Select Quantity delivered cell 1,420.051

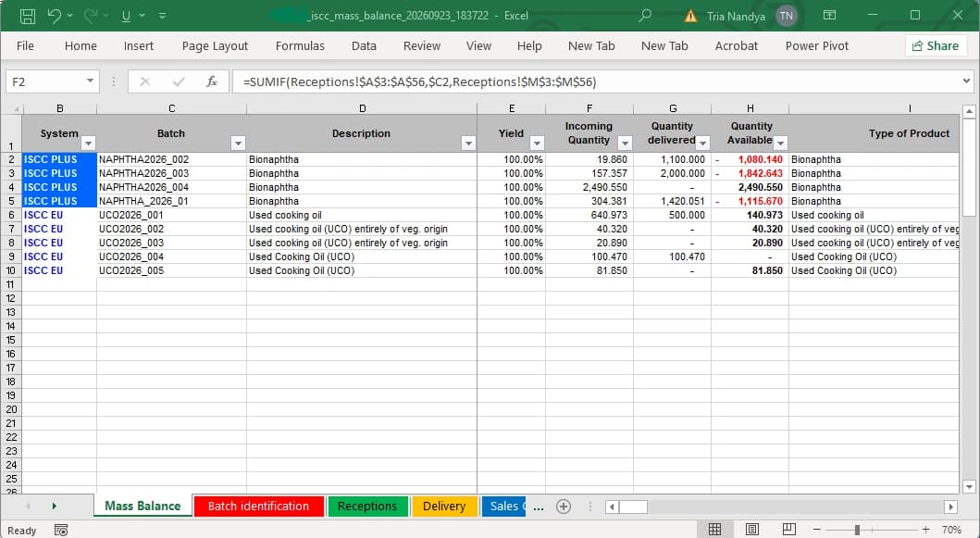pyautogui.click(x=673, y=201)
